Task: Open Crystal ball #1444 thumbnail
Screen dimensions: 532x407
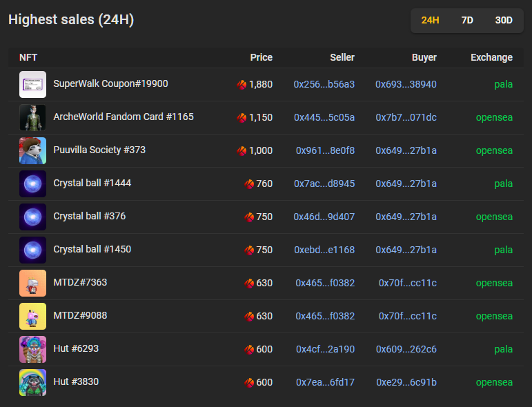Action: click(x=32, y=183)
